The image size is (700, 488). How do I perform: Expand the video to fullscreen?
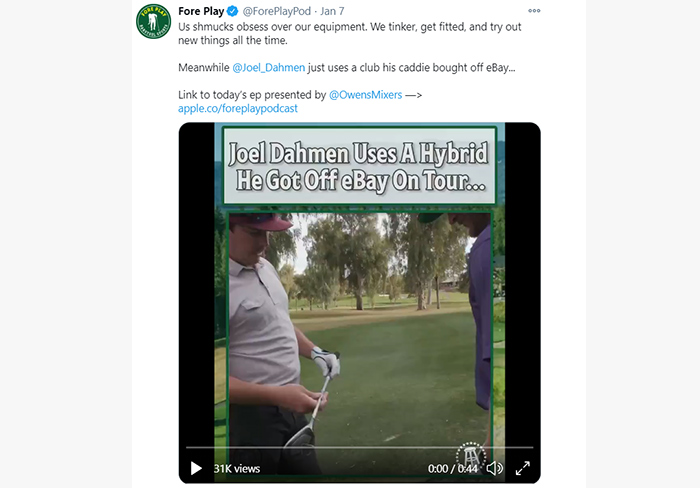point(522,468)
